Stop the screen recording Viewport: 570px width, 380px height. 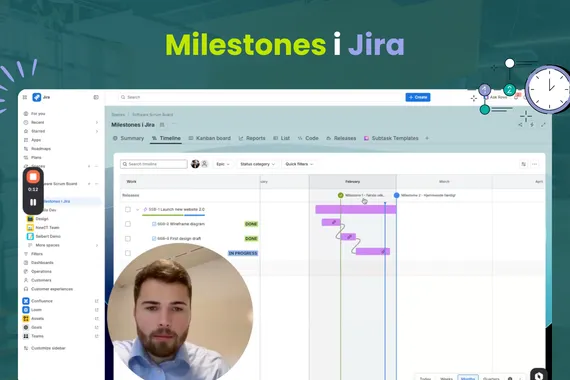pos(33,177)
